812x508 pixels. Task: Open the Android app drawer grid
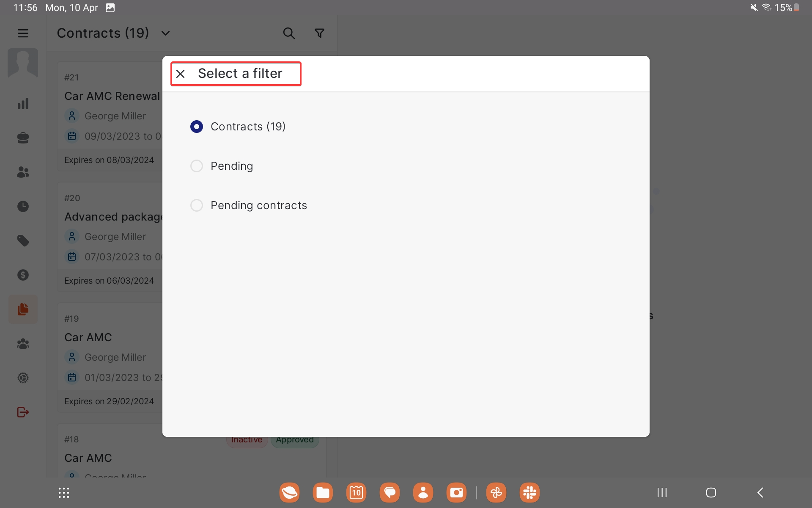[64, 493]
